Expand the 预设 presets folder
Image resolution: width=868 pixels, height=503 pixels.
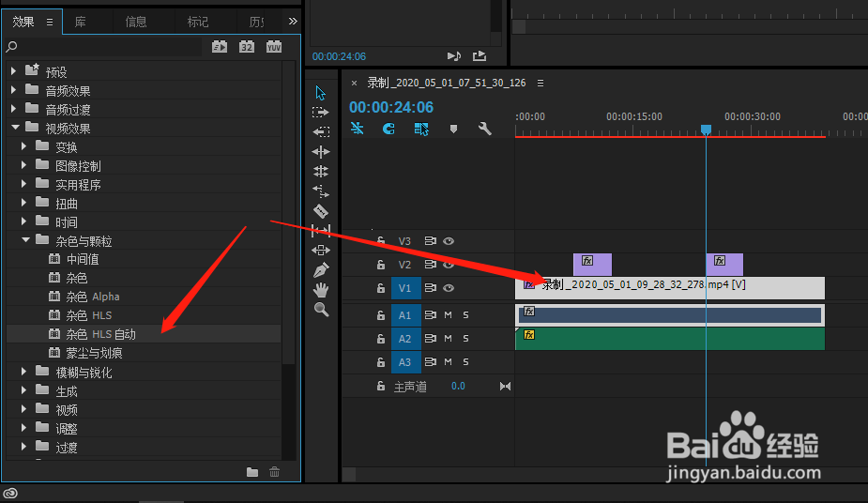tap(14, 70)
